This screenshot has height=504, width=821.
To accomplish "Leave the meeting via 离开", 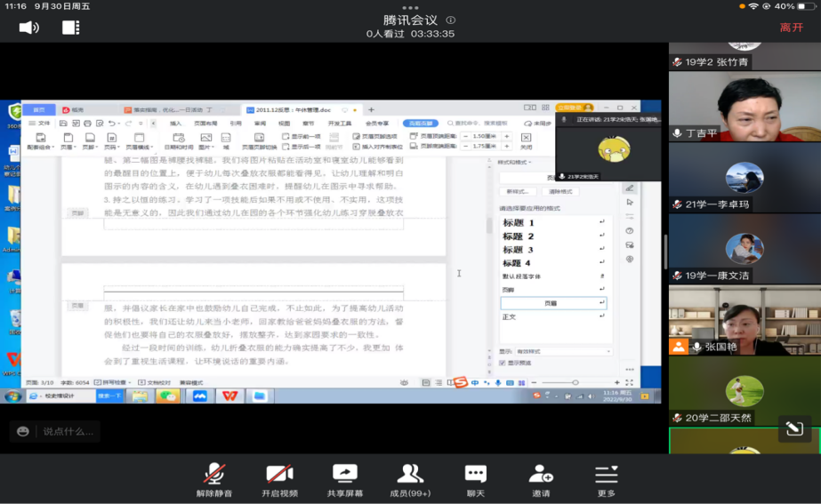I will click(791, 28).
